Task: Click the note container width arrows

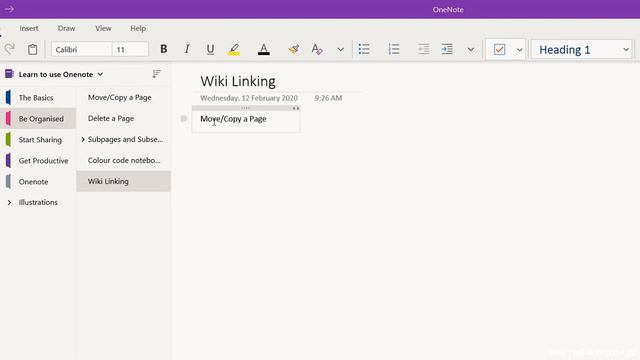Action: coord(296,108)
